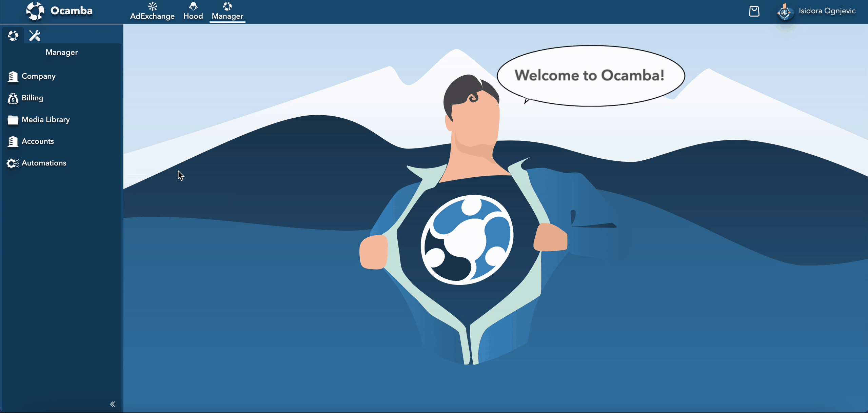The image size is (868, 413).
Task: Click the user avatar icon
Action: pos(784,12)
